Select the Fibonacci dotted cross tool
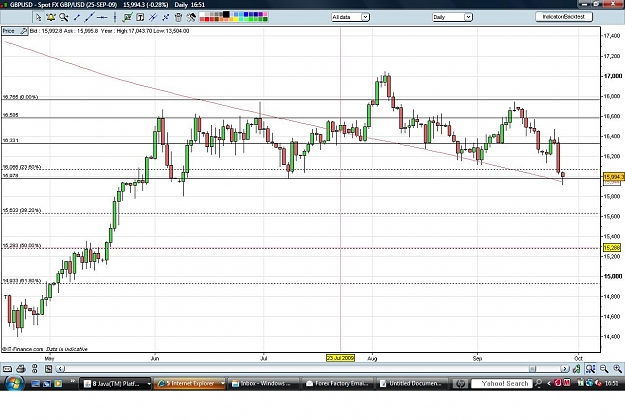Image resolution: width=625 pixels, height=420 pixels. 165,17
